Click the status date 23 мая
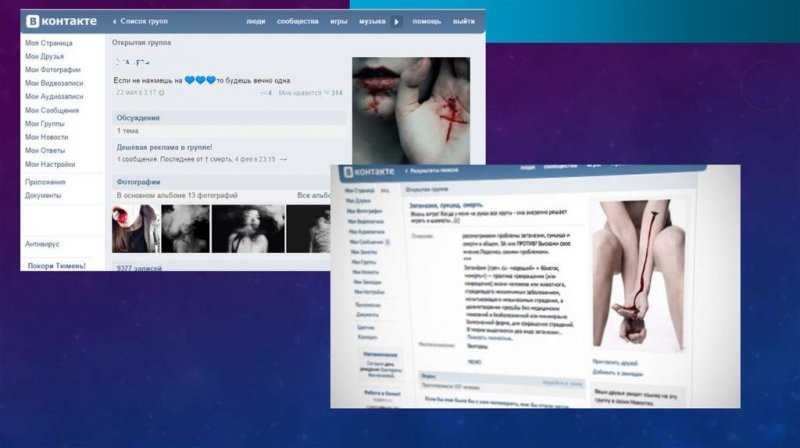Image resolution: width=800 pixels, height=448 pixels. (136, 93)
